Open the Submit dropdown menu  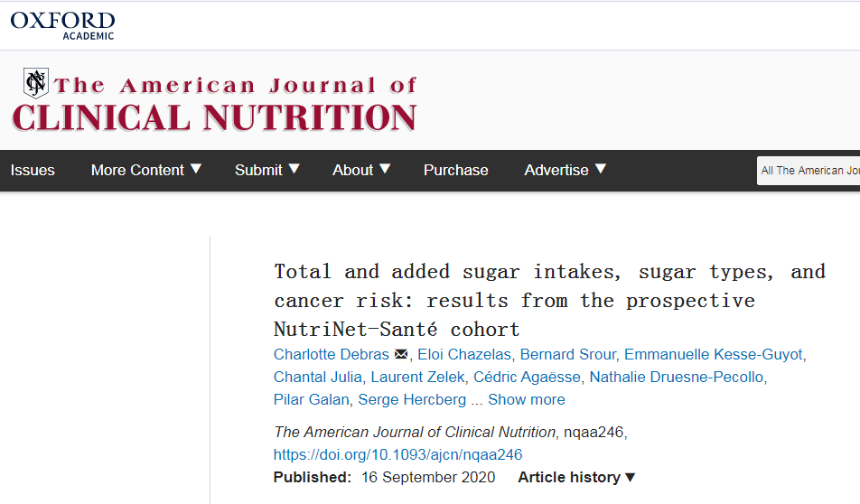click(267, 170)
